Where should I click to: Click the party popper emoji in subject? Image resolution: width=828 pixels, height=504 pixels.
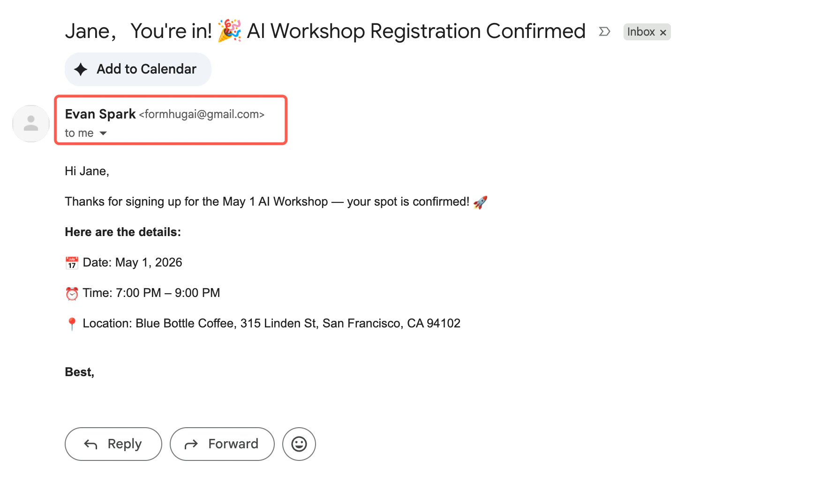tap(228, 31)
